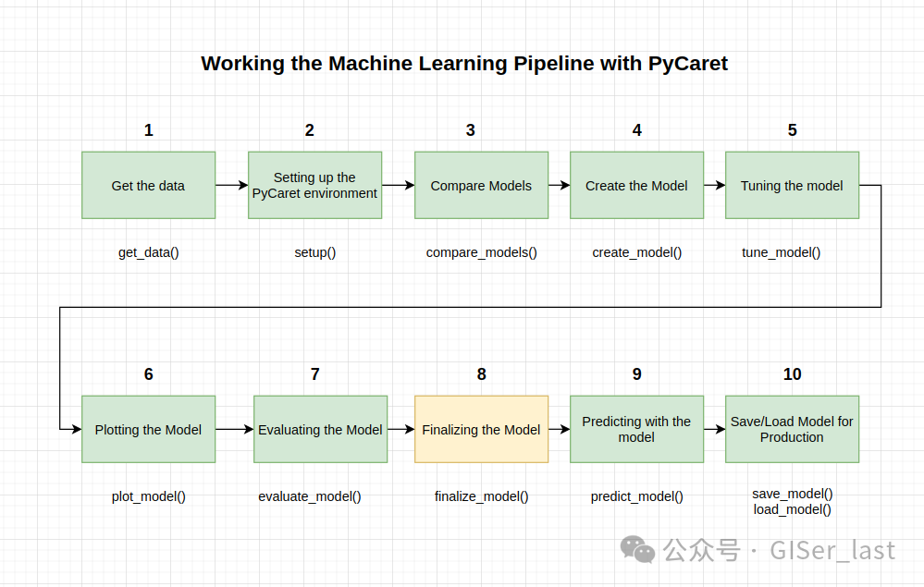Click the yellow 'Finalizing the Model' box

[482, 429]
